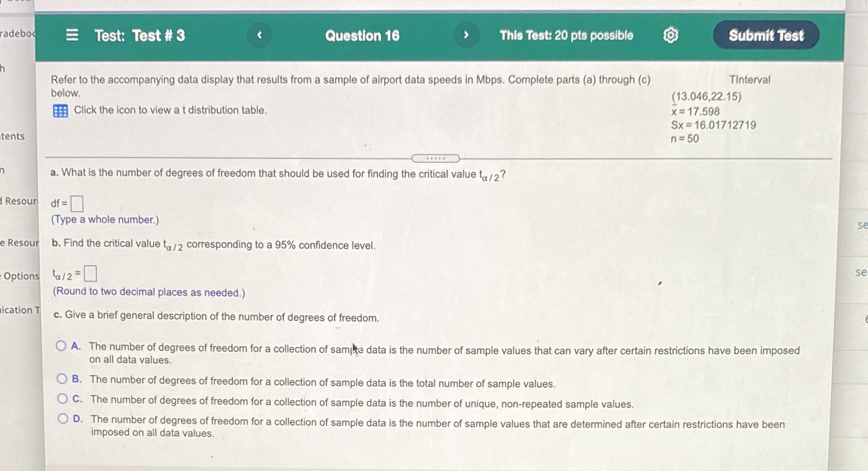Open the settings gear in the toolbar
This screenshot has width=868, height=471.
click(x=672, y=35)
